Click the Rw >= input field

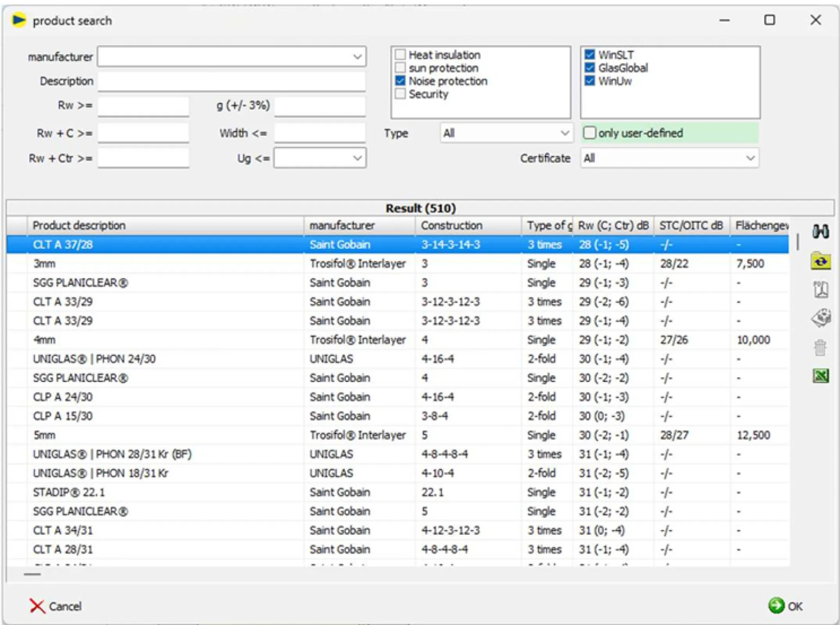click(x=143, y=105)
